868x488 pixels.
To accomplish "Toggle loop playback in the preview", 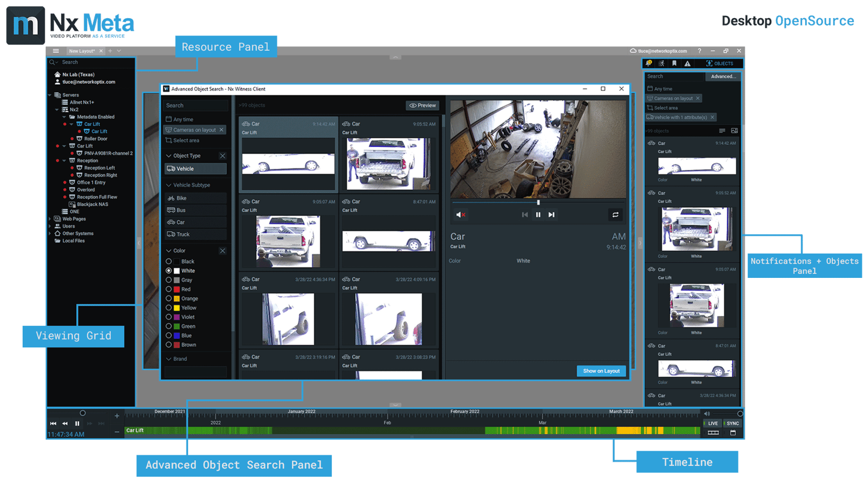I will (x=615, y=215).
